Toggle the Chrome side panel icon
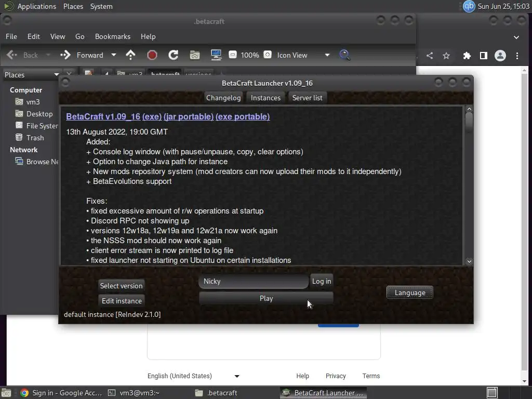 click(x=484, y=56)
